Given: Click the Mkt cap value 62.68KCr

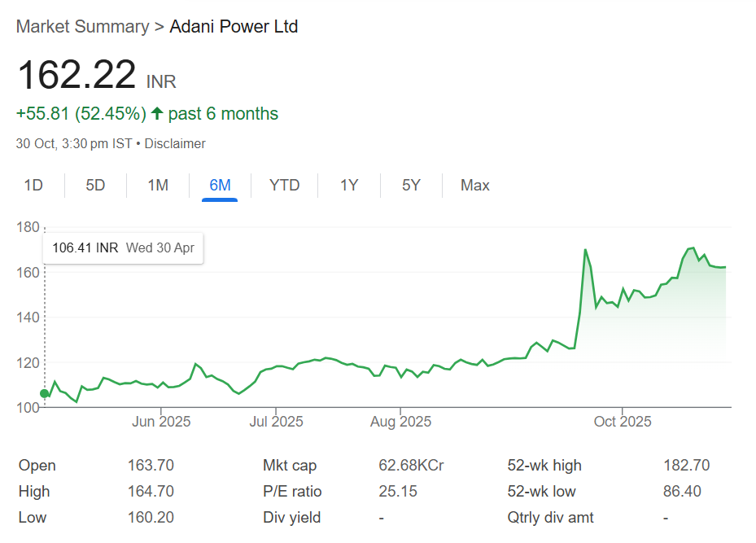Looking at the screenshot, I should 411,466.
